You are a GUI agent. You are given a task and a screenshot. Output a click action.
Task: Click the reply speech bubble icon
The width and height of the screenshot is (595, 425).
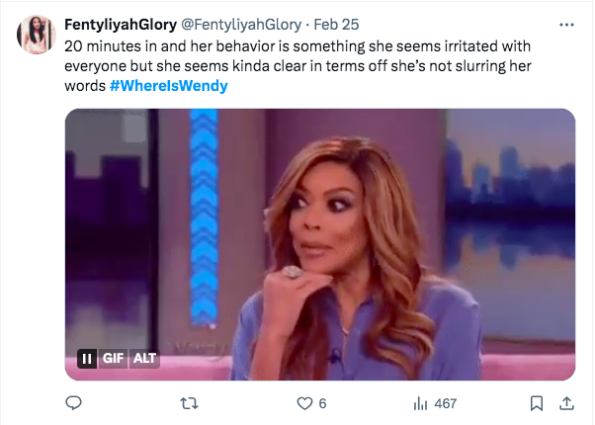click(74, 403)
